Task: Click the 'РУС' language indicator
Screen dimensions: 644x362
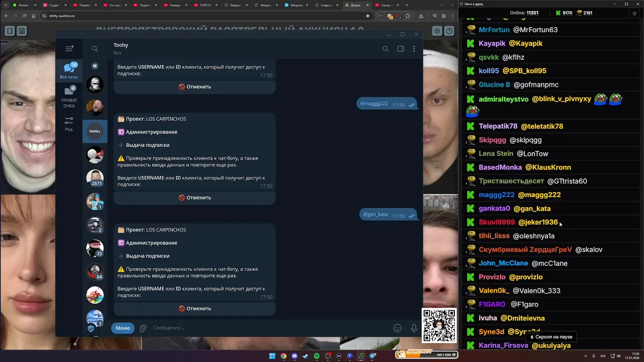Action: tap(603, 356)
